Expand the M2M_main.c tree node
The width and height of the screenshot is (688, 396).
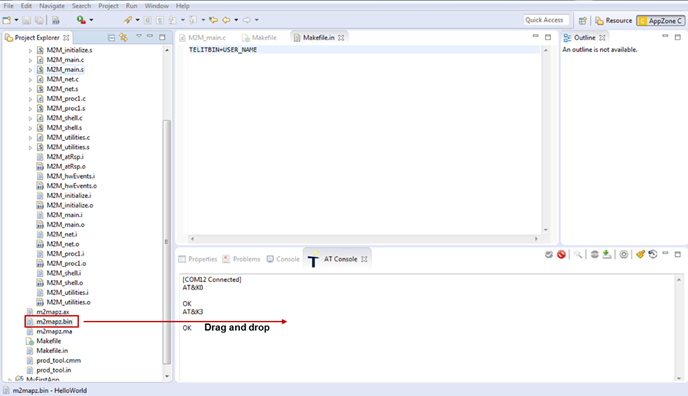(x=30, y=60)
